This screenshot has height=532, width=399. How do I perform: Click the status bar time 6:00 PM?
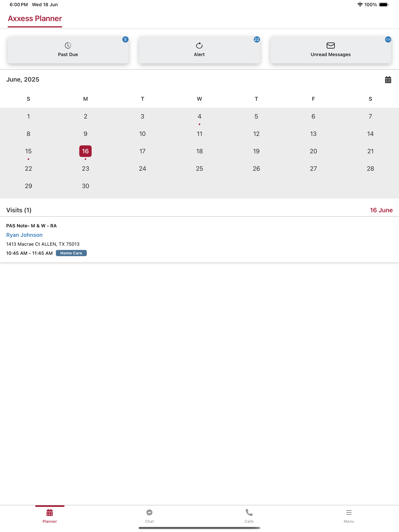pos(19,5)
